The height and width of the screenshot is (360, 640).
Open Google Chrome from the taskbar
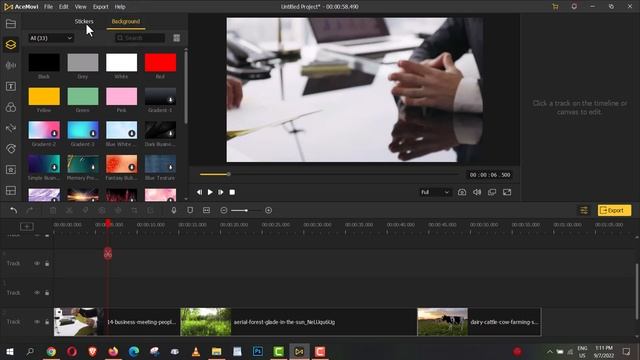pyautogui.click(x=51, y=351)
